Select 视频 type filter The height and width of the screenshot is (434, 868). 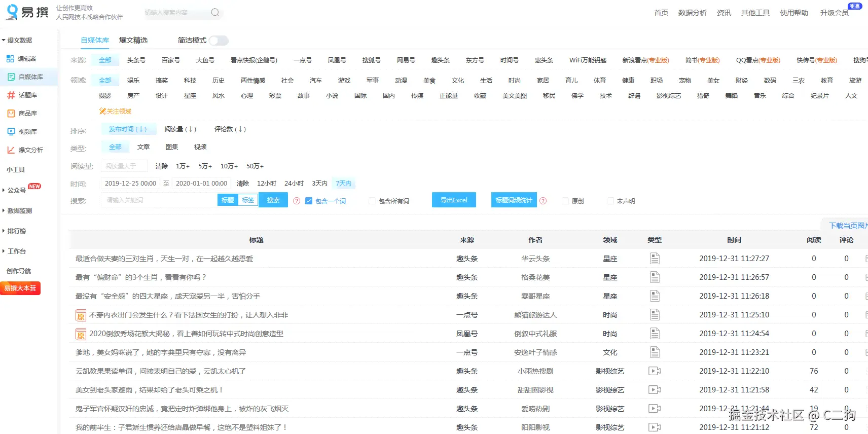click(x=200, y=147)
